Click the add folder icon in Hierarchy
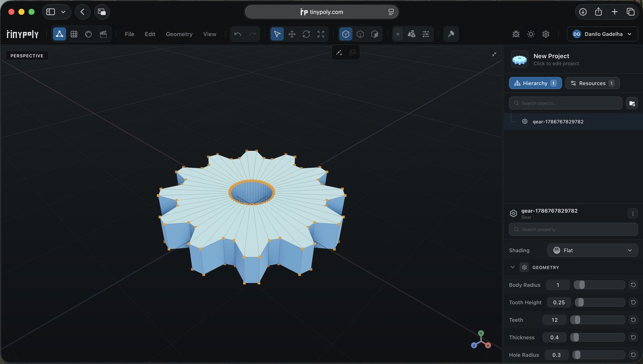This screenshot has height=364, width=643. click(x=632, y=103)
